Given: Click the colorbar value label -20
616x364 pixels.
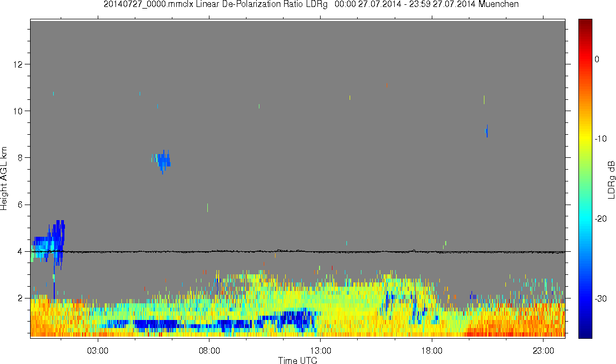Looking at the screenshot, I should pos(600,219).
